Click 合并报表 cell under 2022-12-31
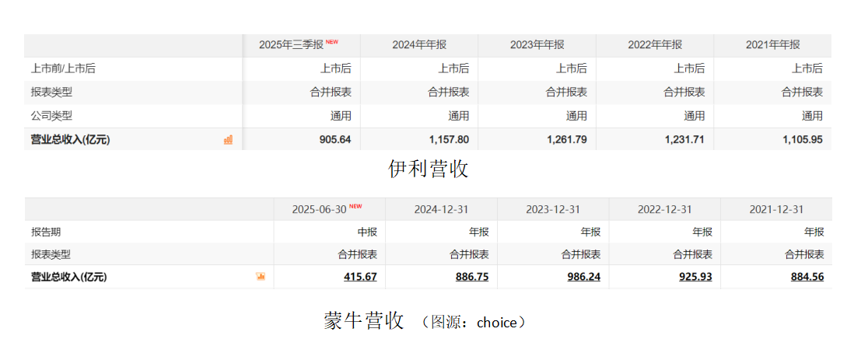Image resolution: width=868 pixels, height=346 pixels. point(692,255)
